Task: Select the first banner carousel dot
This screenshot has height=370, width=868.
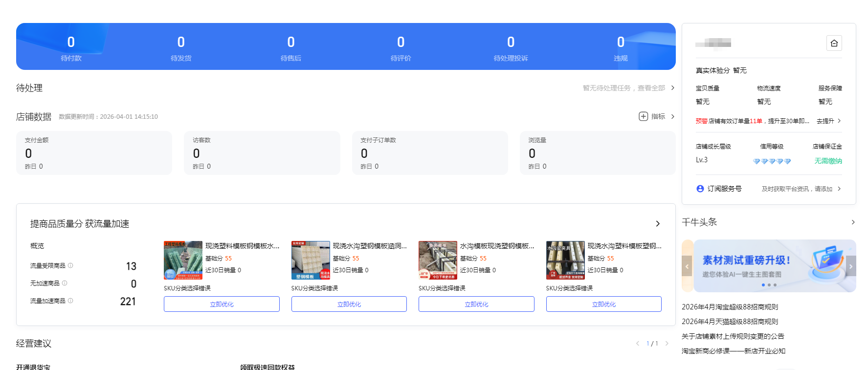Action: point(763,285)
